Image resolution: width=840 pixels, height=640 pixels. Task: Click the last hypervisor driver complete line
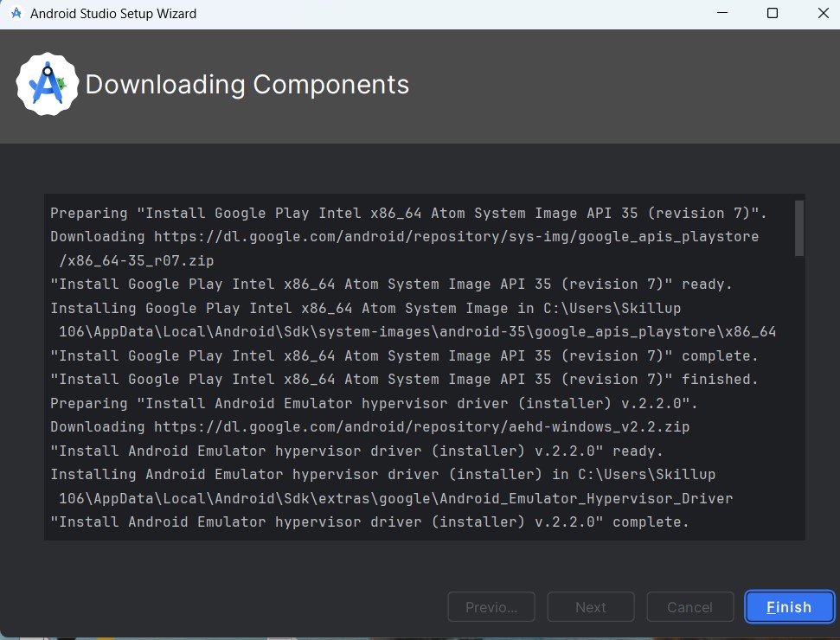(x=369, y=522)
